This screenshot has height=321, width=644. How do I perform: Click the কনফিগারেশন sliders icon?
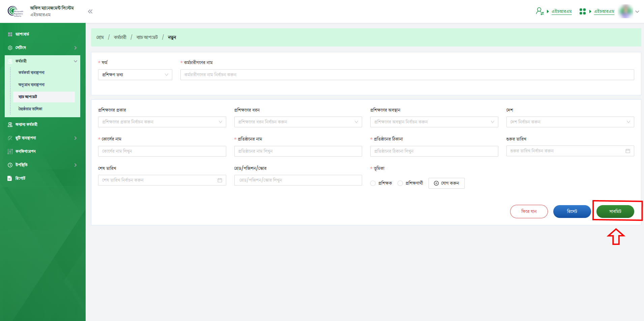10,152
